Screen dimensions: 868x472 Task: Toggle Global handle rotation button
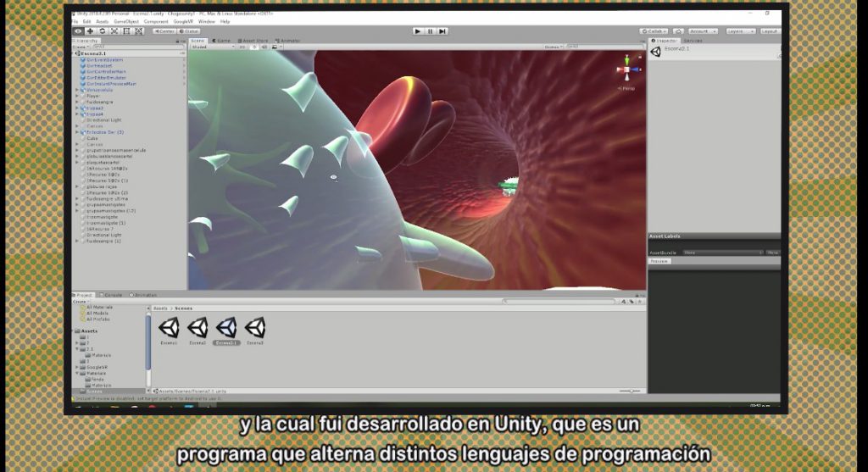click(189, 31)
